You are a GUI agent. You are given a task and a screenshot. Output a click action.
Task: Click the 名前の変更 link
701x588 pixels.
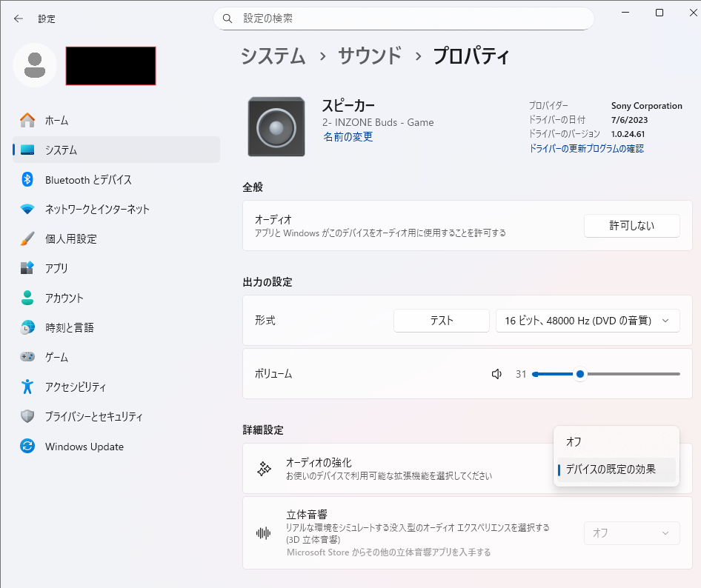tap(348, 137)
